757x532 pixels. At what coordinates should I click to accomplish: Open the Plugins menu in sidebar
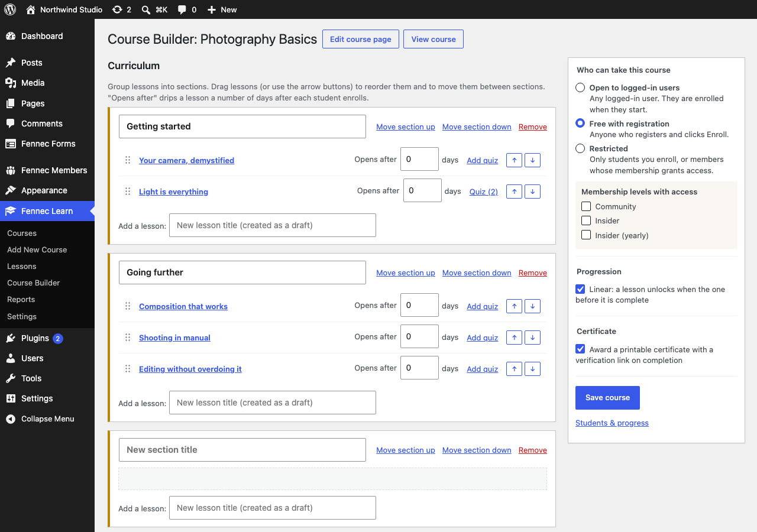click(35, 338)
